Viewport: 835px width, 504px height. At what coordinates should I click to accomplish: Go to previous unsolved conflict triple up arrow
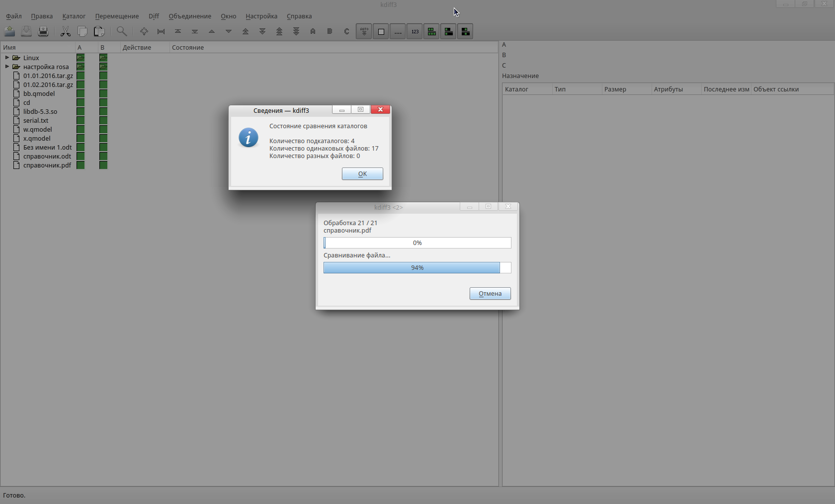(279, 31)
